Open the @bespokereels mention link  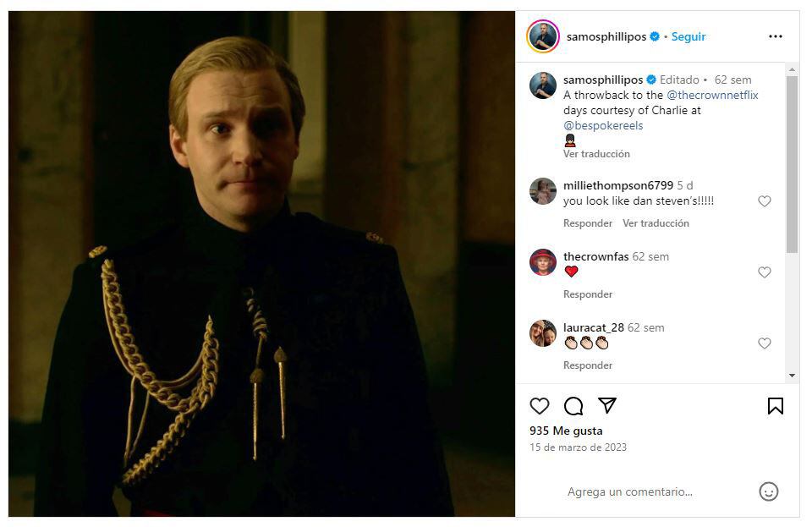pyautogui.click(x=603, y=126)
